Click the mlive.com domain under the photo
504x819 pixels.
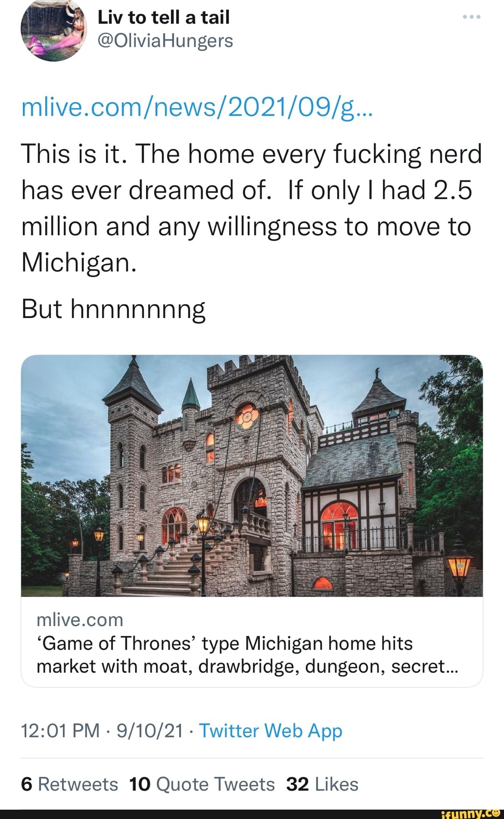80,620
